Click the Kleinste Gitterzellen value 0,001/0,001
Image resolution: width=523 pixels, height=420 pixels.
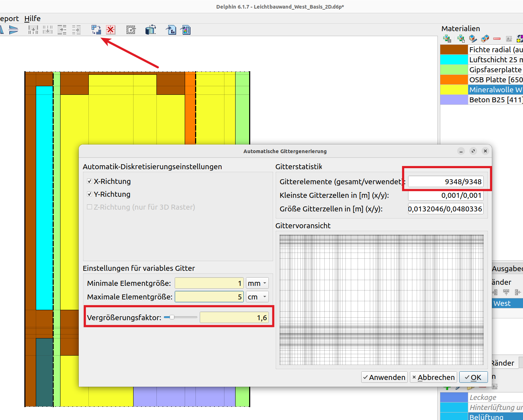[446, 195]
